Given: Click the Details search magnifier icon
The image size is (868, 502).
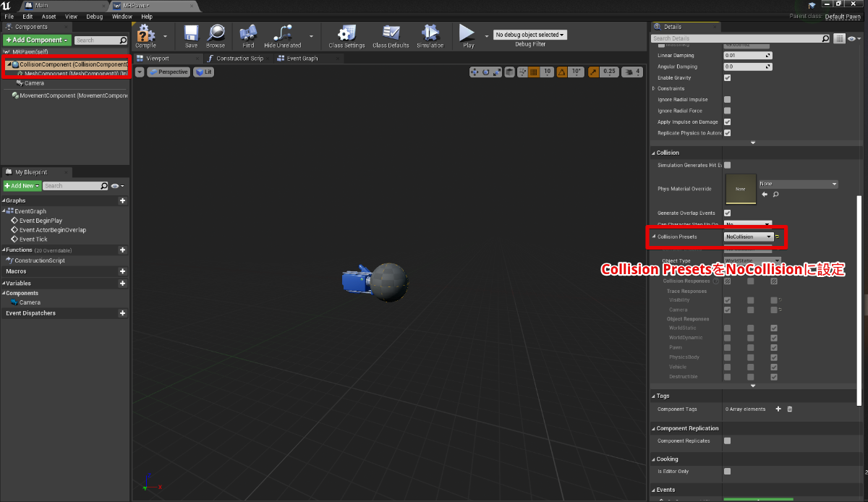Looking at the screenshot, I should 826,38.
